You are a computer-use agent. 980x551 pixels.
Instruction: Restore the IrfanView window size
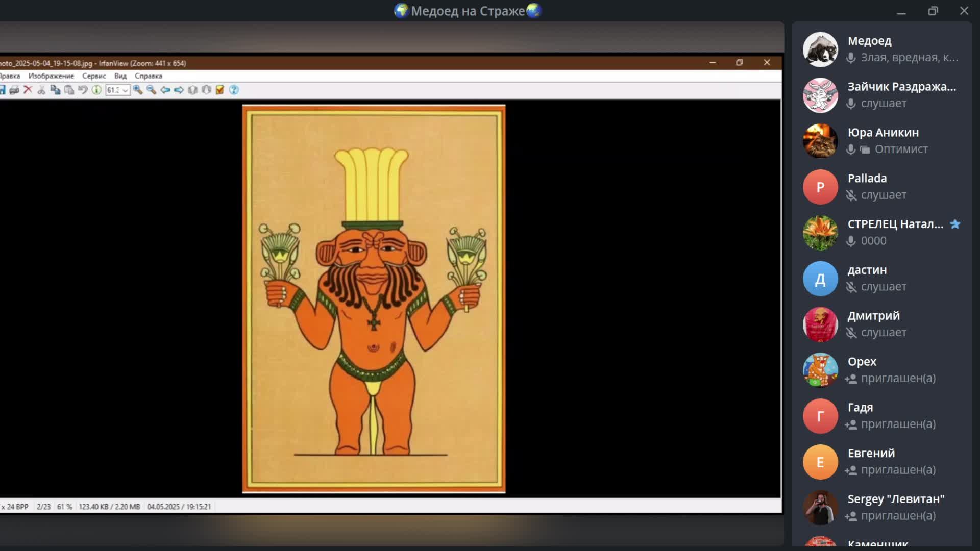coord(739,63)
